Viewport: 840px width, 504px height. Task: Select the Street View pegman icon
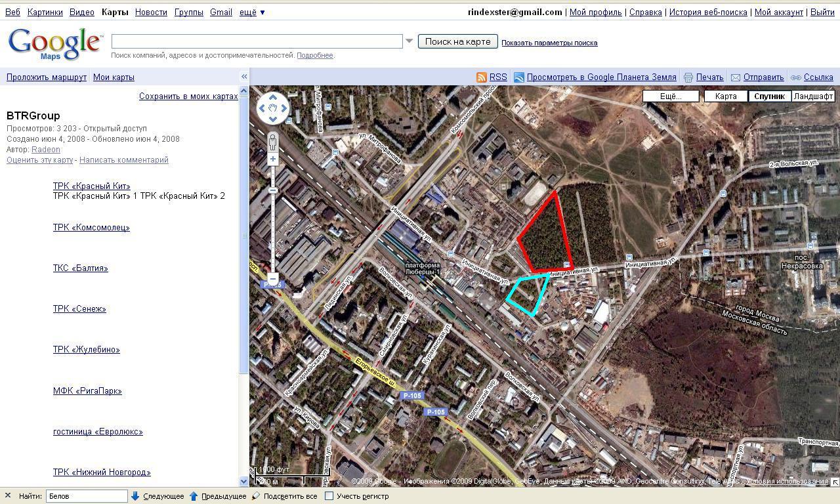pyautogui.click(x=273, y=142)
